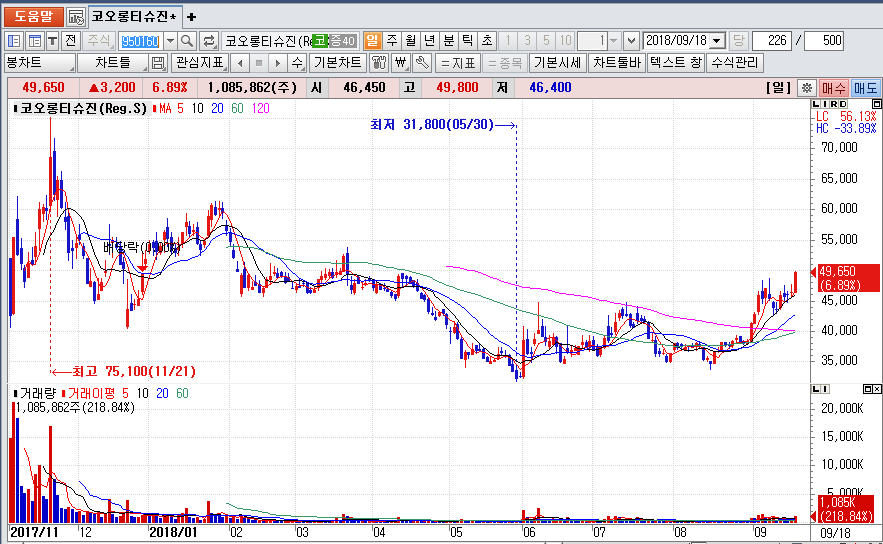Screen dimensions: 883x544
Task: Click the won currency (₩) icon
Action: click(x=401, y=63)
